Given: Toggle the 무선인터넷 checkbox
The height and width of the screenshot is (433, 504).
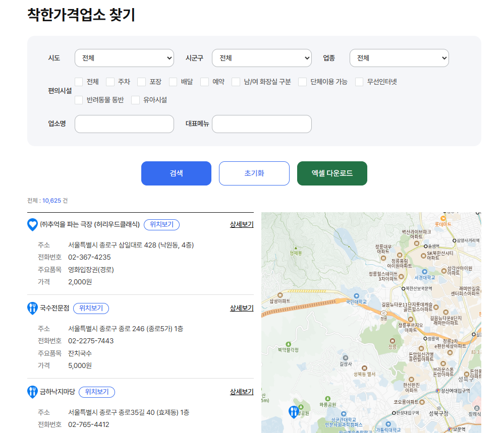Looking at the screenshot, I should pyautogui.click(x=359, y=82).
